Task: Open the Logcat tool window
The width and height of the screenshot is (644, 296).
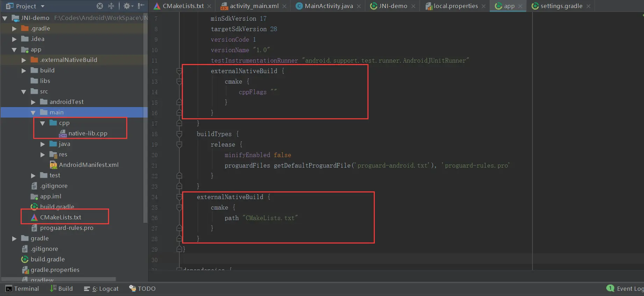Action: point(101,289)
